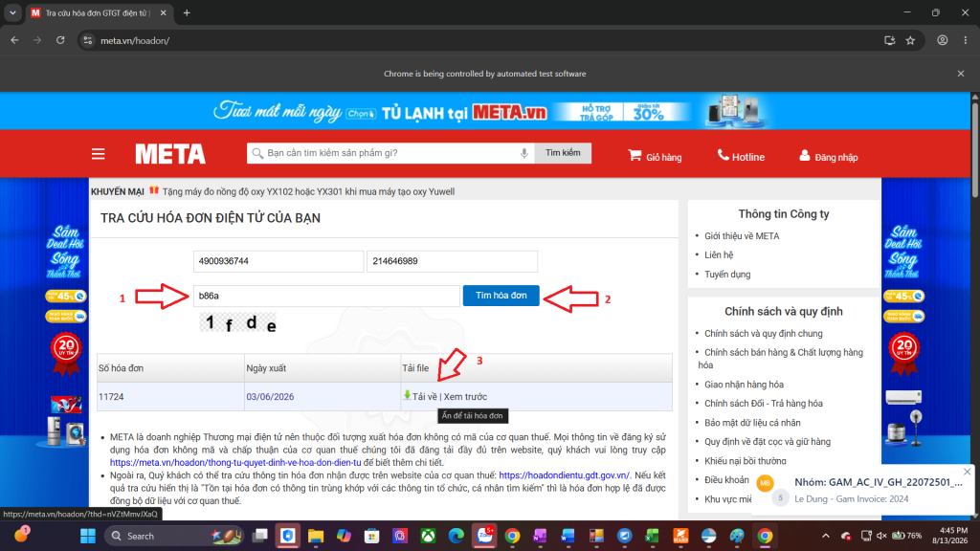Open Chrome three-dot menu
Viewport: 980px width, 551px height.
[966, 40]
